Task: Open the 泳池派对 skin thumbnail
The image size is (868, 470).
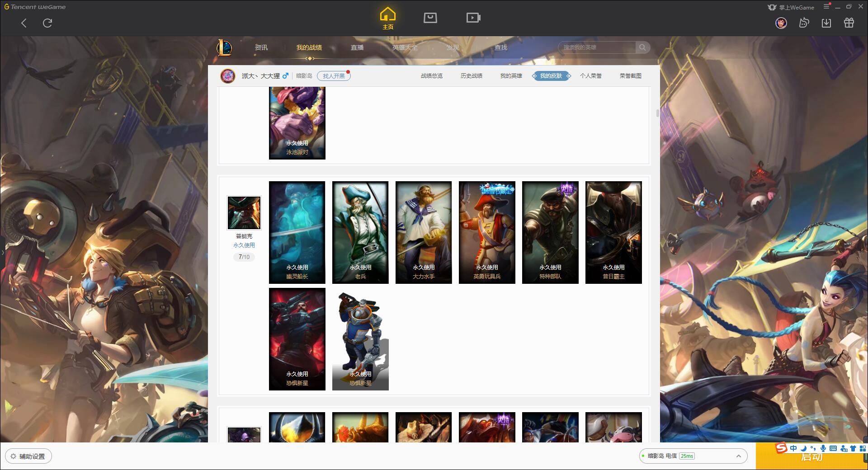Action: tap(297, 123)
